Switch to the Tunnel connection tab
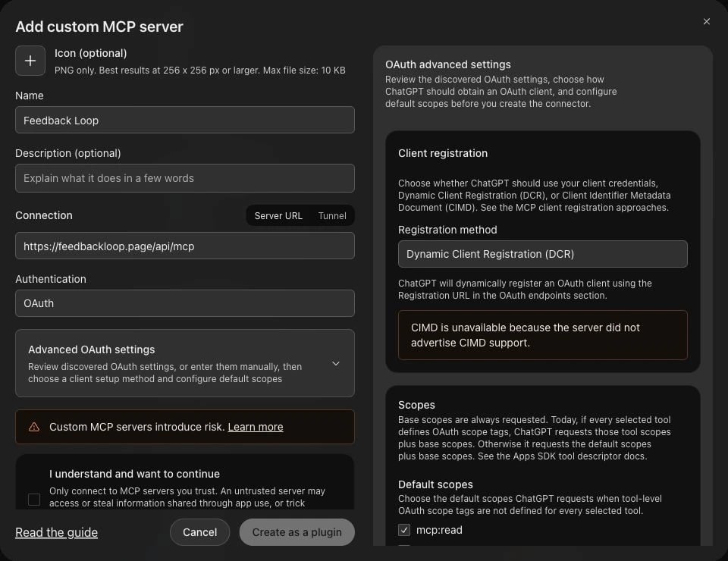This screenshot has height=561, width=728. [332, 216]
